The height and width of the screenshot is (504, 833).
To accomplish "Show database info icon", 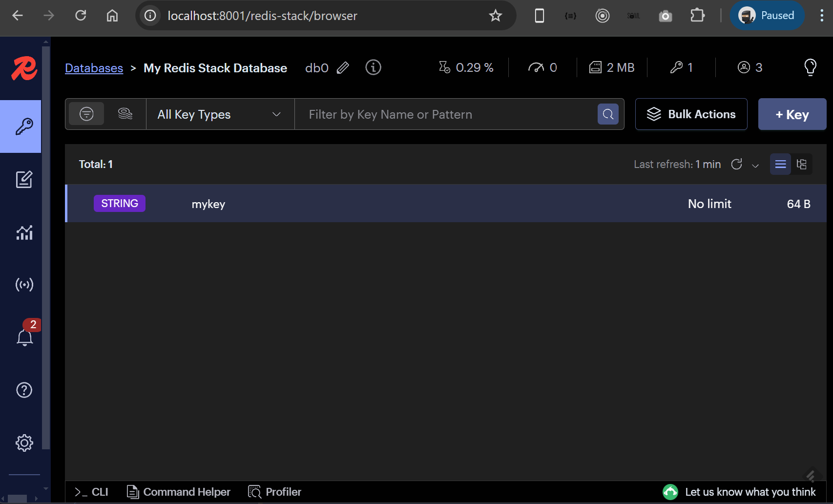I will (x=374, y=67).
